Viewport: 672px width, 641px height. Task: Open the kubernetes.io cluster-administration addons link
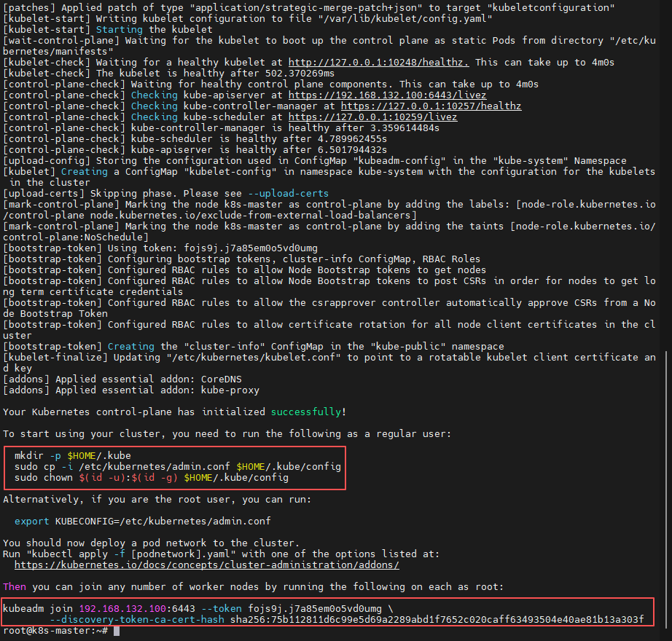206,565
